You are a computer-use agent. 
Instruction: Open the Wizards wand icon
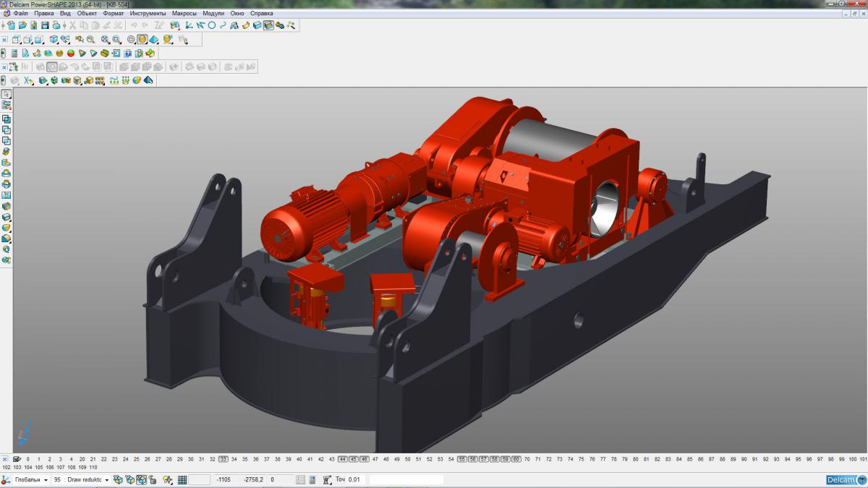click(x=291, y=25)
